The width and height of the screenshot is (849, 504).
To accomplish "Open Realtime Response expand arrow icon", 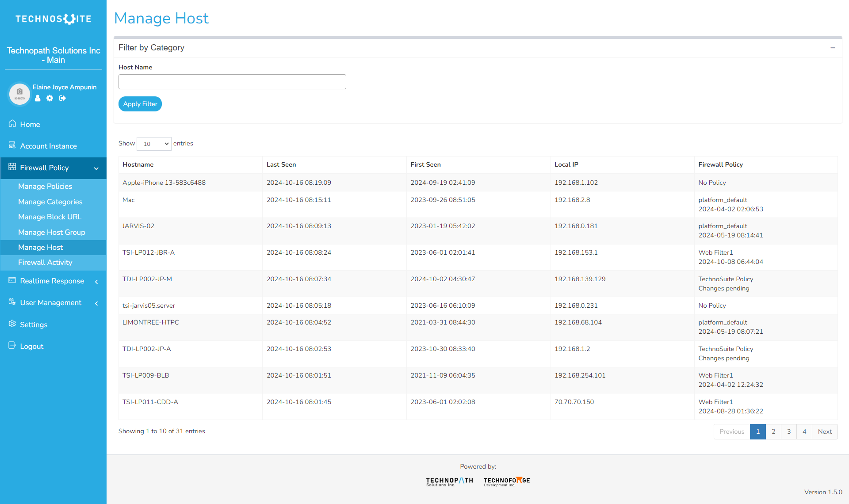I will tap(97, 281).
